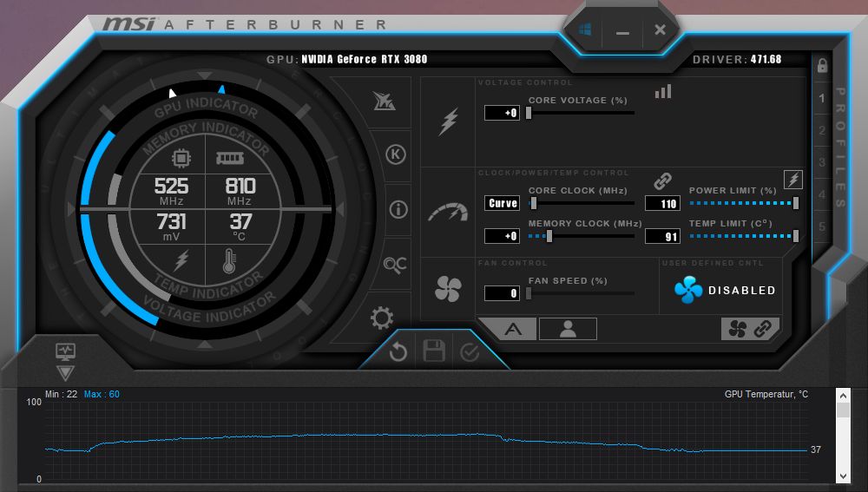This screenshot has width=868, height=492.
Task: Detach the hardware monitor panel
Action: click(x=65, y=351)
